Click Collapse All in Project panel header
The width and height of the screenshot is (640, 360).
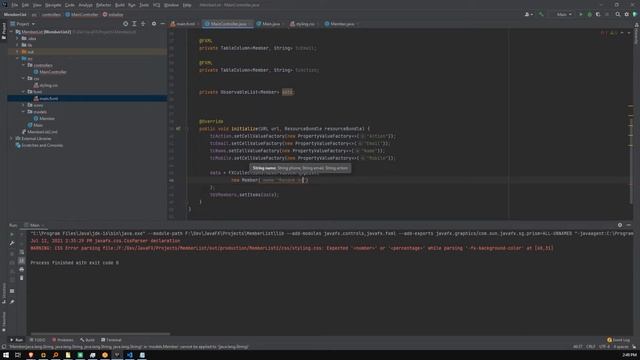[x=143, y=24]
